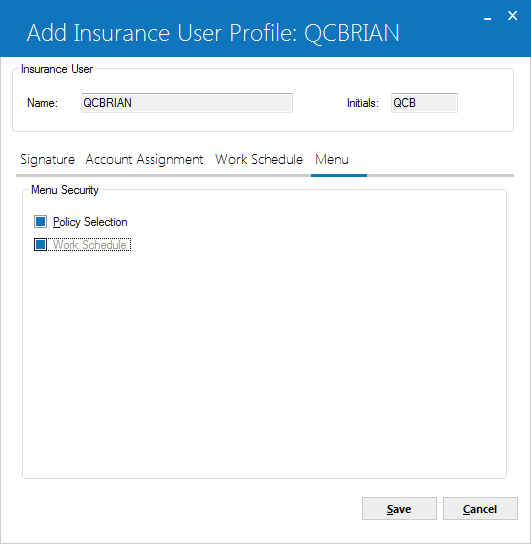Image resolution: width=531 pixels, height=544 pixels.
Task: Close the Add Insurance User Profile dialog
Action: point(512,16)
